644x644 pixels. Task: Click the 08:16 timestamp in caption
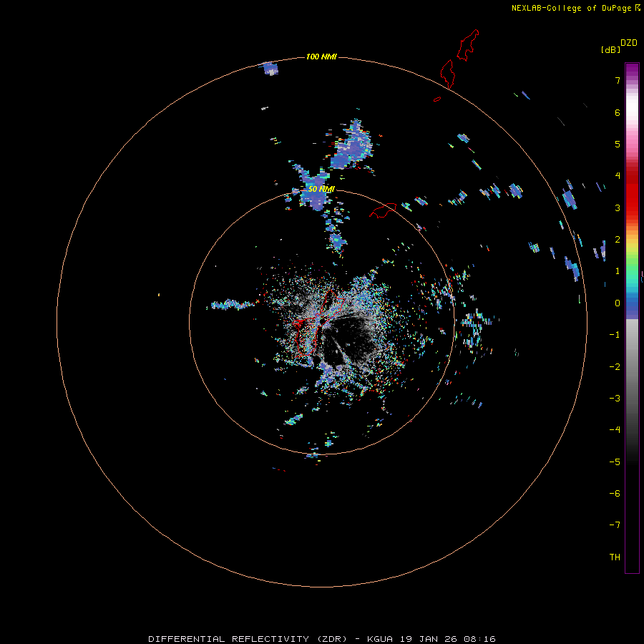coord(479,639)
